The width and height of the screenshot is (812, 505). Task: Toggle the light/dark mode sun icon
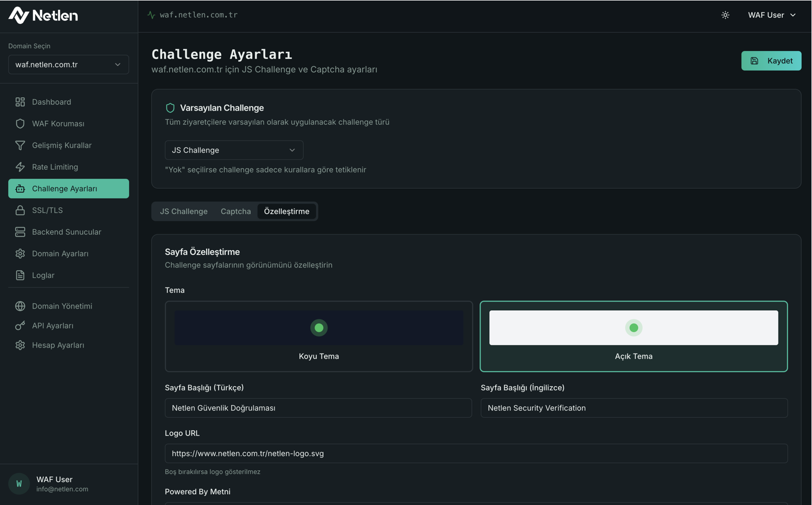tap(725, 15)
